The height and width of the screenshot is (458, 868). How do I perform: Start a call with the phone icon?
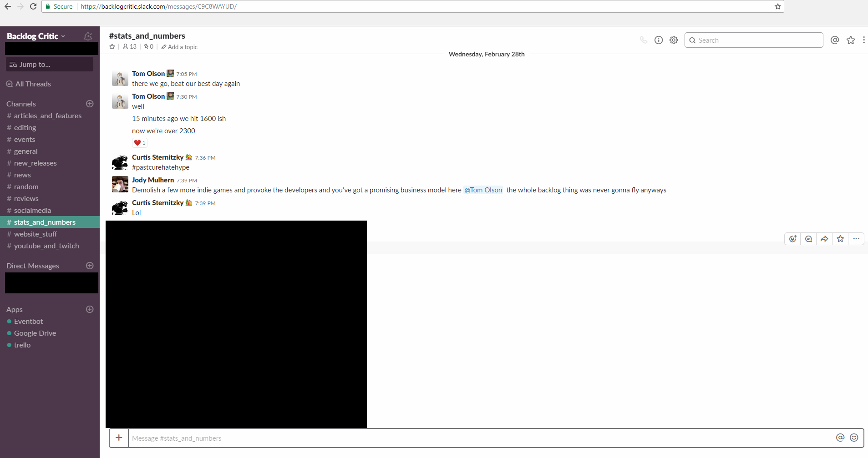point(643,40)
